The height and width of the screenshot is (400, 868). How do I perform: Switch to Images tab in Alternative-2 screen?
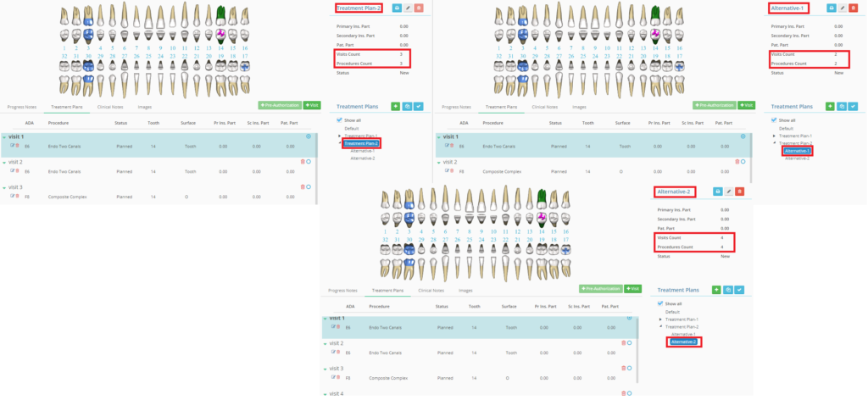465,290
